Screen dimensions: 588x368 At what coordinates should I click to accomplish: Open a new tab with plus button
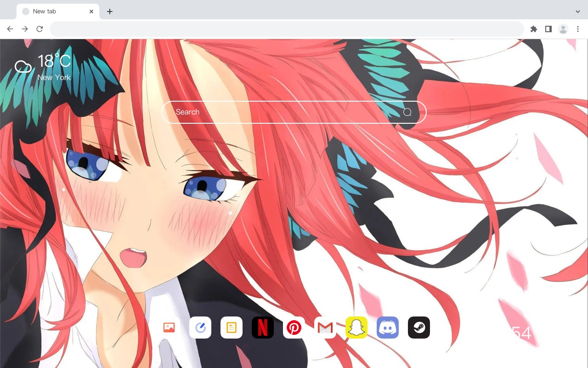click(x=109, y=11)
